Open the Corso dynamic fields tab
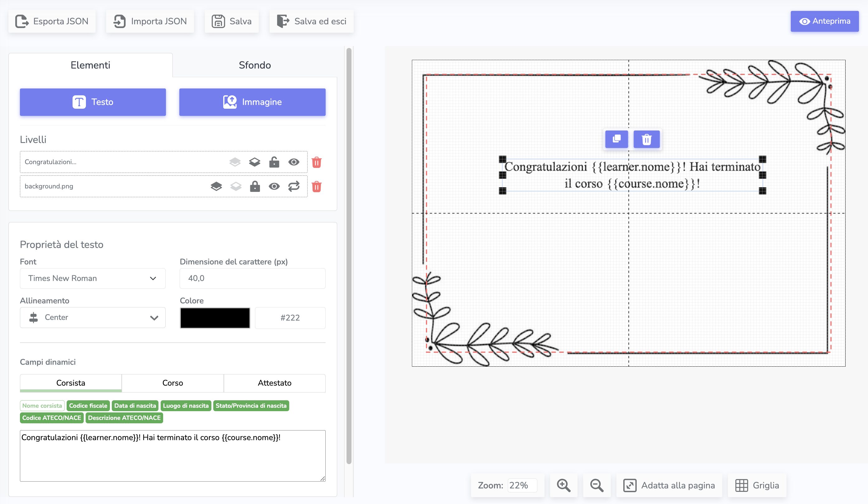868x504 pixels. coord(172,383)
